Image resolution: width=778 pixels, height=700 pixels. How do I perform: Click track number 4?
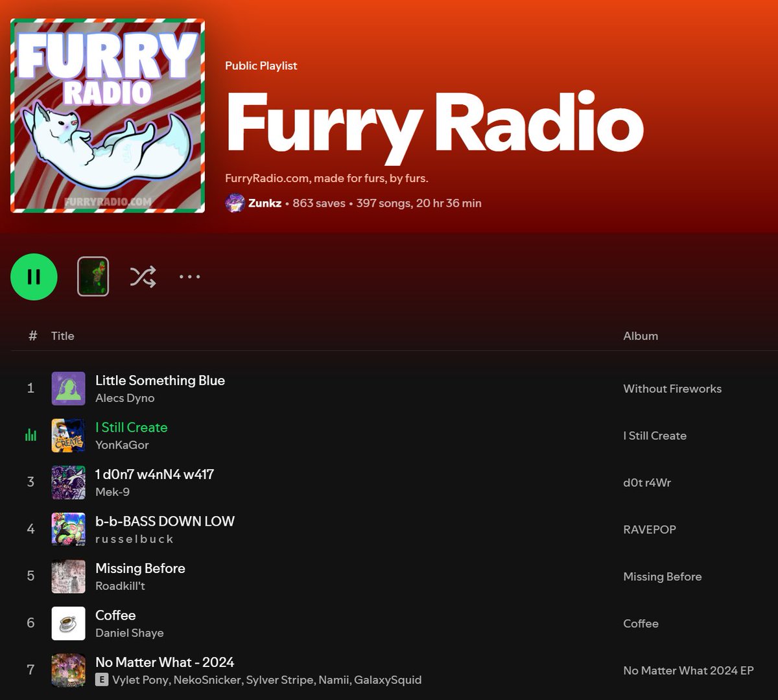30,530
